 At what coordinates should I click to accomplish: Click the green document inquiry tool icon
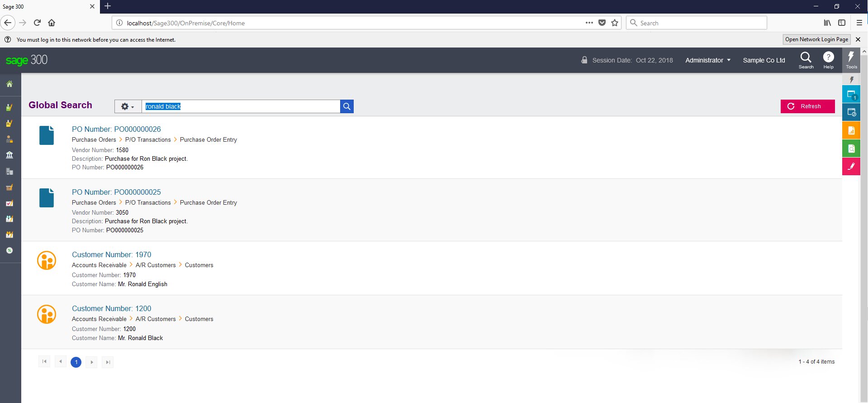pyautogui.click(x=851, y=149)
